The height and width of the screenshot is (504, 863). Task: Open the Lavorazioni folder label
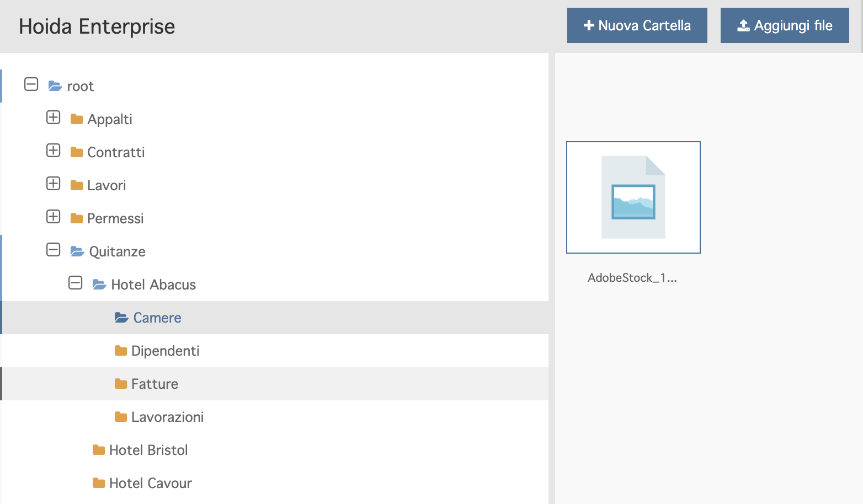168,417
